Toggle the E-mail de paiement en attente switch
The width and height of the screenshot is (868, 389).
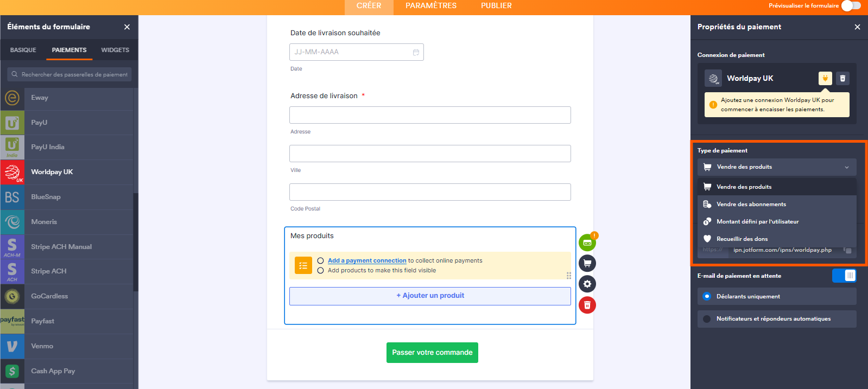pos(845,276)
